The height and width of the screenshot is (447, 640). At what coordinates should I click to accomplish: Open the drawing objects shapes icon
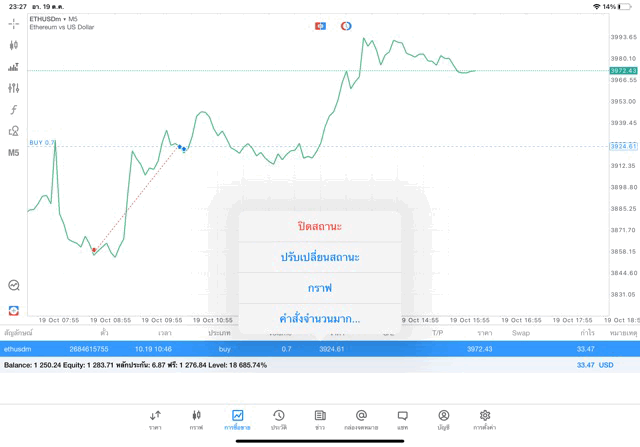(x=14, y=131)
